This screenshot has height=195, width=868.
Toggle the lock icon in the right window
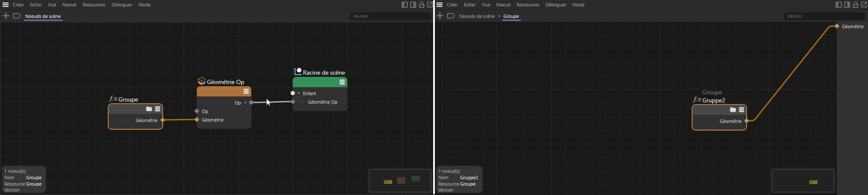[x=856, y=5]
